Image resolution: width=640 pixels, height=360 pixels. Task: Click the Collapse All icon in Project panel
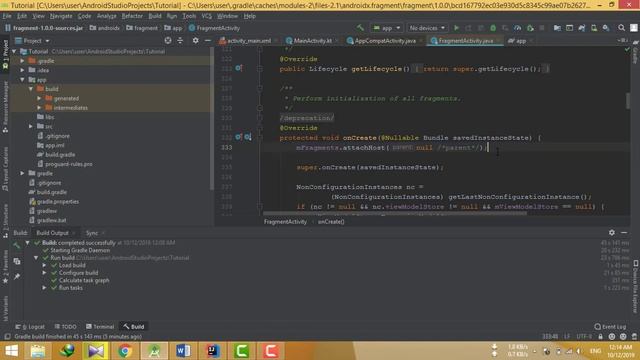[x=180, y=40]
